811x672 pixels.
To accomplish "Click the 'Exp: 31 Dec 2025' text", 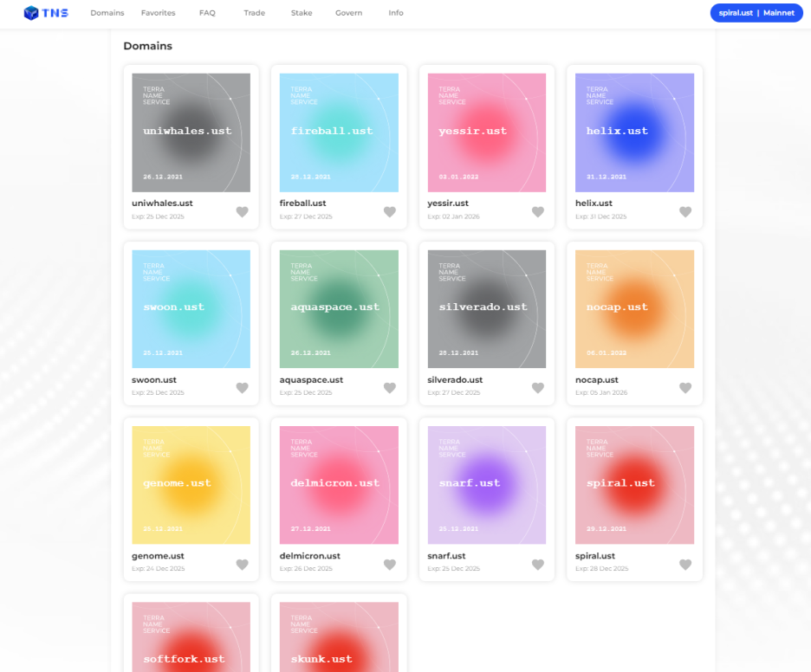I will (601, 216).
